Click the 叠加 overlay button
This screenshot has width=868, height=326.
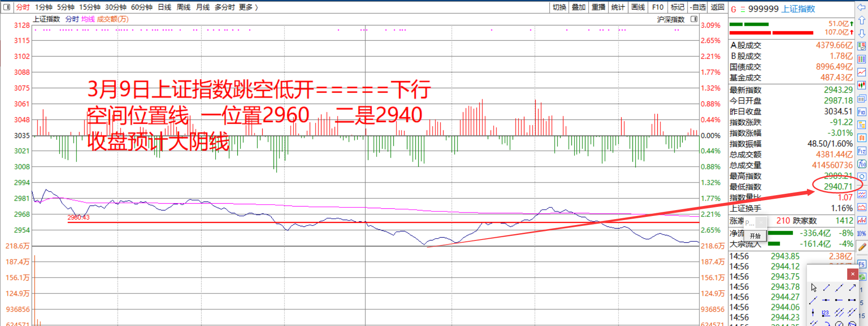579,7
